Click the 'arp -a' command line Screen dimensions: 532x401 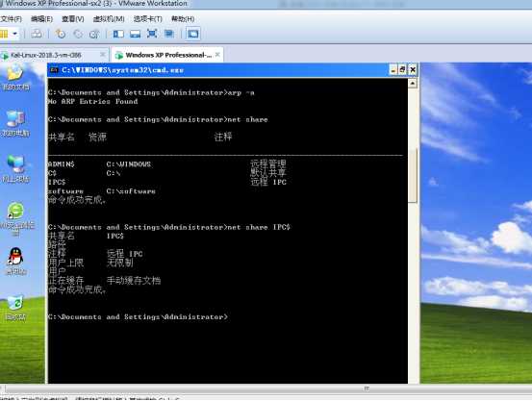(151, 92)
